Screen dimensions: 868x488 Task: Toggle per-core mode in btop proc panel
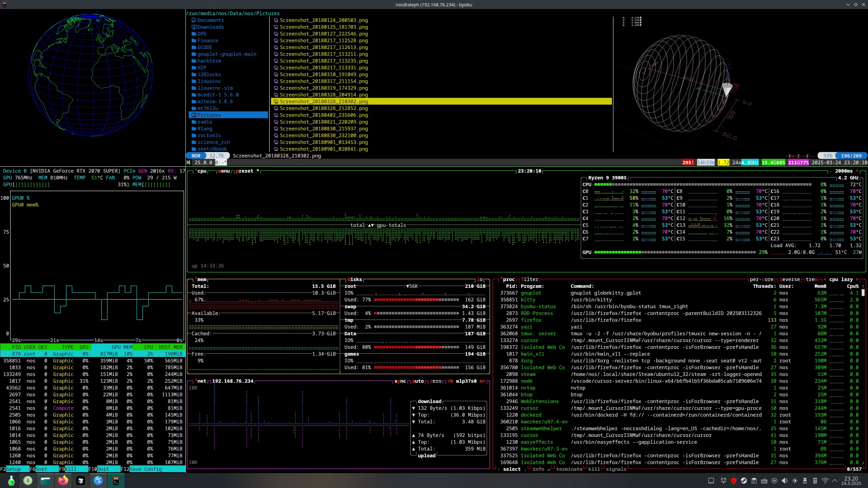pos(761,279)
